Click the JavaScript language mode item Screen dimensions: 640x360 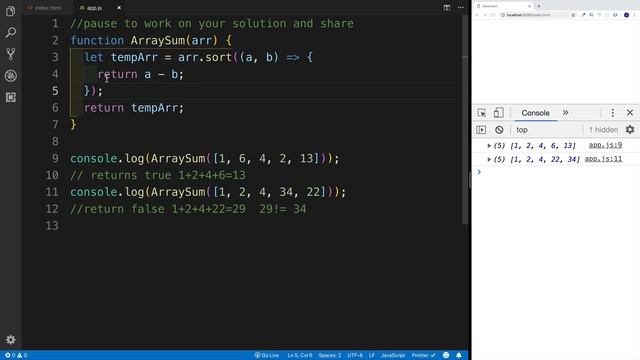coord(393,355)
